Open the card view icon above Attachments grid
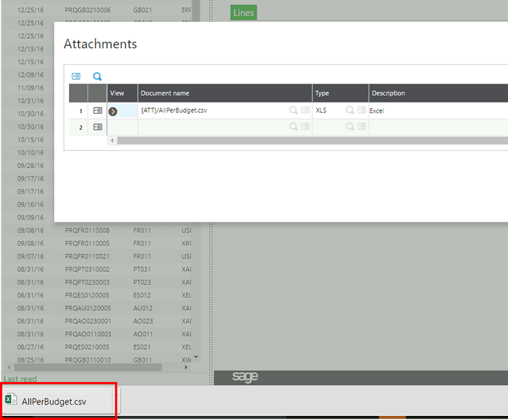This screenshot has width=508, height=420. click(76, 77)
